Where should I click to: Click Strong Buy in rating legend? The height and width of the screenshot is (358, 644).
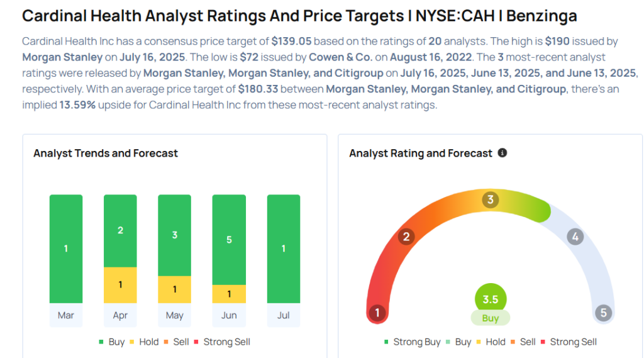tap(413, 342)
